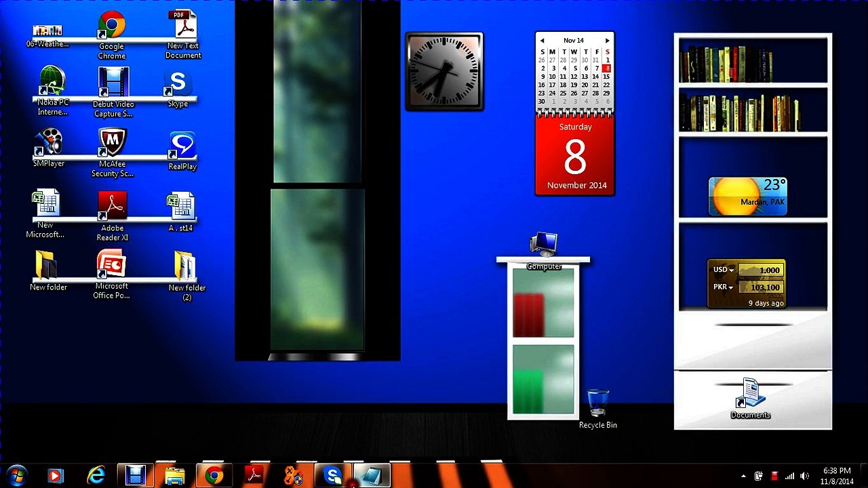This screenshot has height=488, width=868.
Task: Click the large Saturday 8 date panel
Action: click(x=575, y=156)
